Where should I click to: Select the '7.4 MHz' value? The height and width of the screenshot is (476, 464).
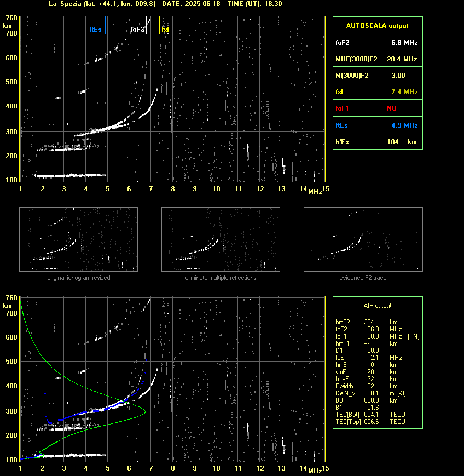(404, 91)
